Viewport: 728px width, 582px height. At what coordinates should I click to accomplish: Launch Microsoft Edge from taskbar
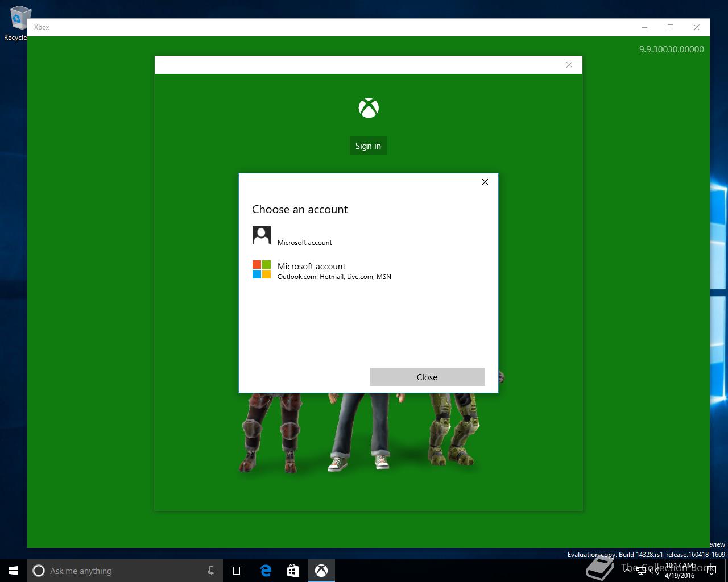[266, 571]
